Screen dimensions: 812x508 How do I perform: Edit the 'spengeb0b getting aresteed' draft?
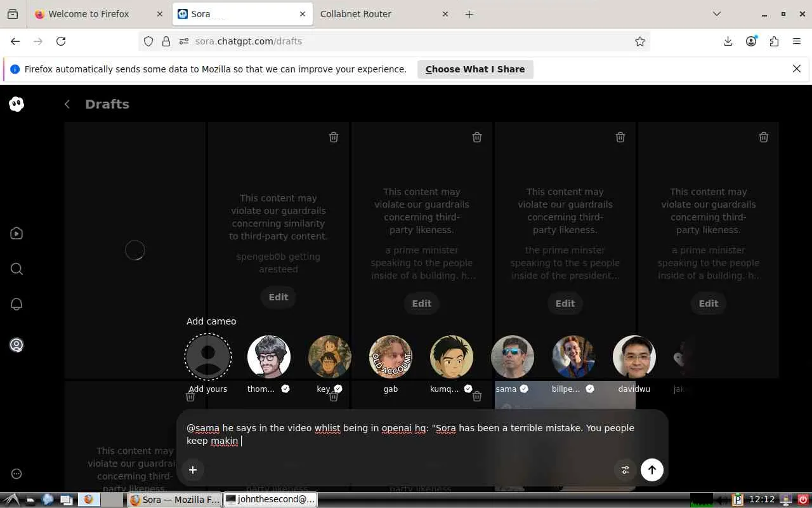pos(278,297)
